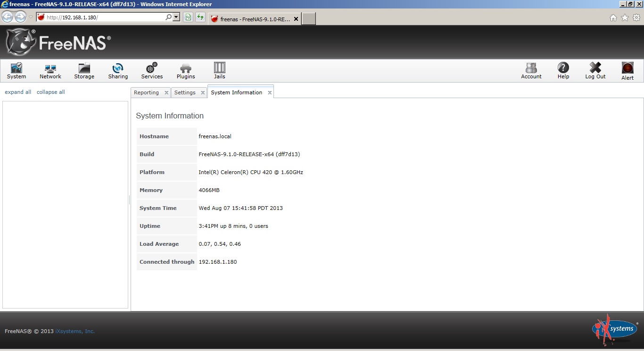644x351 pixels.
Task: Click the Connected through row label
Action: pos(167,262)
